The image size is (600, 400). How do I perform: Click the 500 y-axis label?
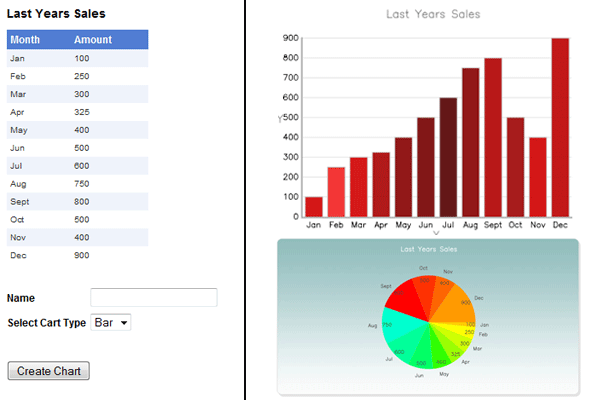(x=290, y=118)
